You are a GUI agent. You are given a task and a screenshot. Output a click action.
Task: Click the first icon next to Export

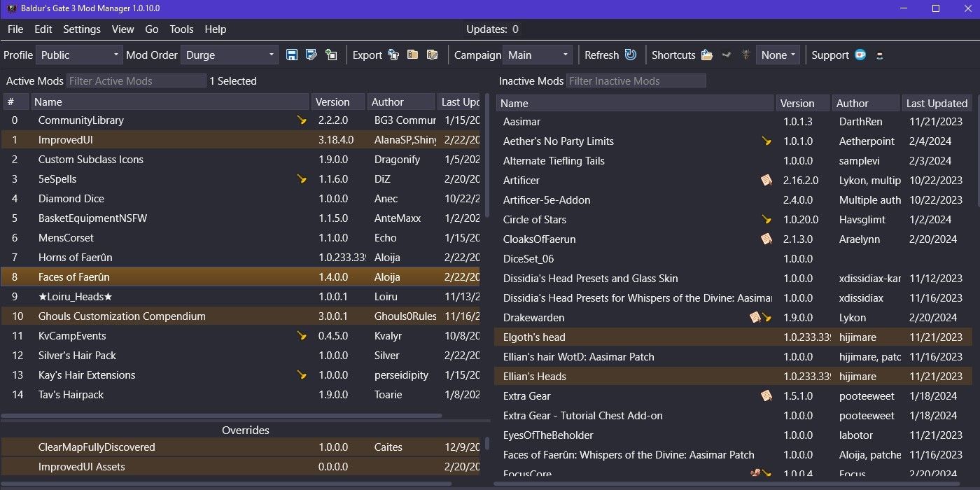pos(393,55)
